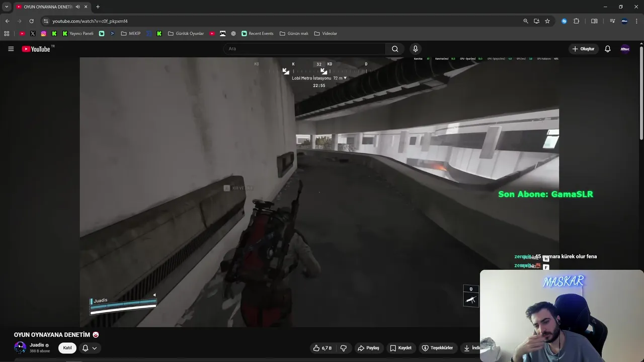
Task: Open the Chrome profile avatar in toolbar
Action: pyautogui.click(x=624, y=21)
